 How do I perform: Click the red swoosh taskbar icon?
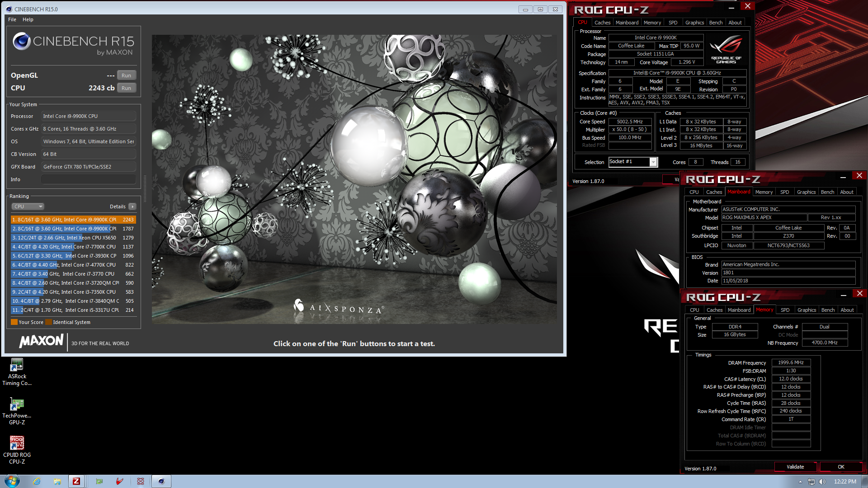[120, 481]
